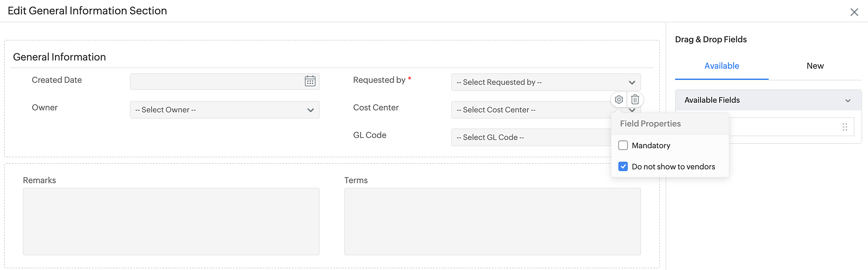Click the calendar icon in Created Date
This screenshot has height=270, width=868.
(x=310, y=81)
